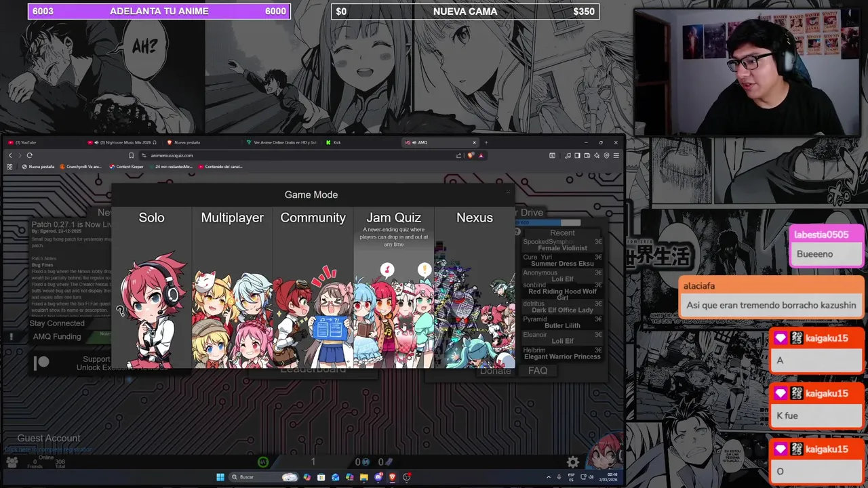This screenshot has width=868, height=488.
Task: Click the share icon in address bar
Action: click(459, 155)
